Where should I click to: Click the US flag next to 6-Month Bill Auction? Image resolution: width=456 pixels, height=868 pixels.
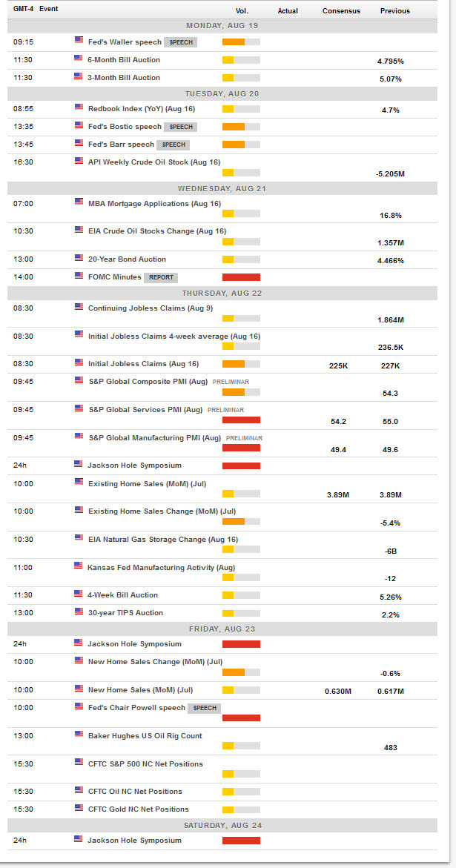[79, 59]
